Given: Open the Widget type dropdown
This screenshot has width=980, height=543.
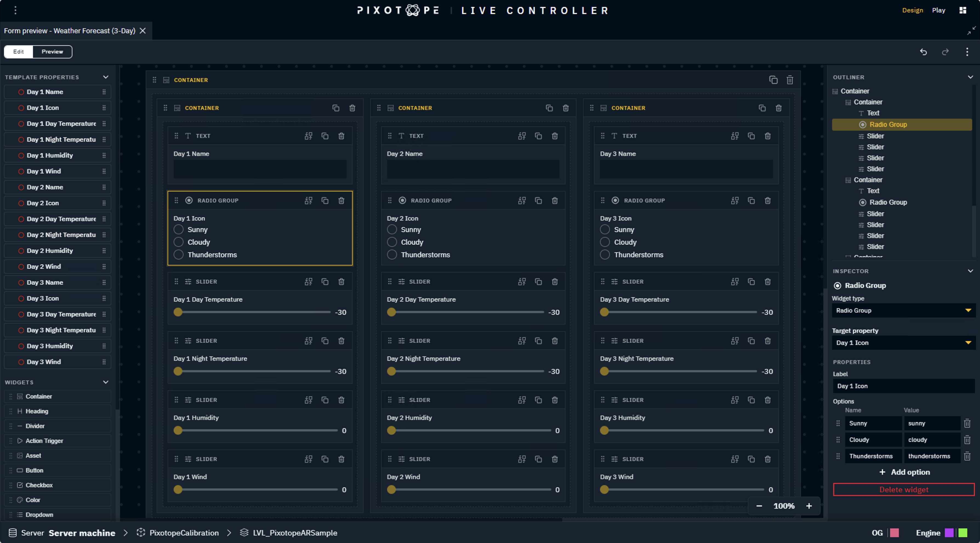Looking at the screenshot, I should click(903, 310).
